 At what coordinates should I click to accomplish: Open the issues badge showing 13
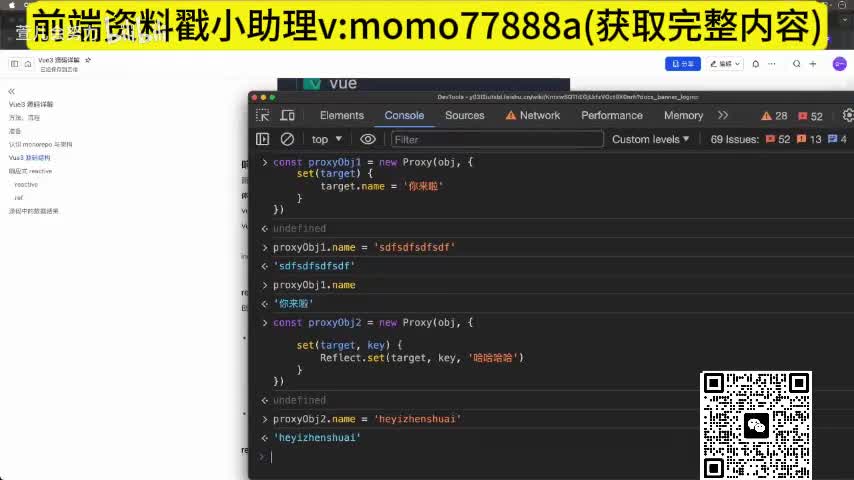[x=809, y=139]
